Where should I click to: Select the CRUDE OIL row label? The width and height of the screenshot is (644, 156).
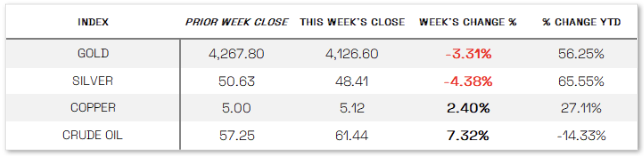pos(92,135)
